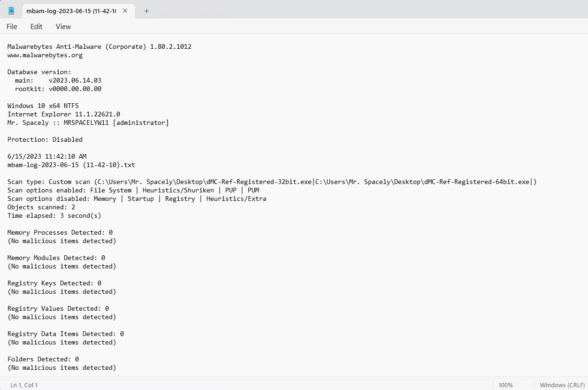This screenshot has height=390, width=588.
Task: Click the Notepad app icon in title bar
Action: tap(11, 11)
